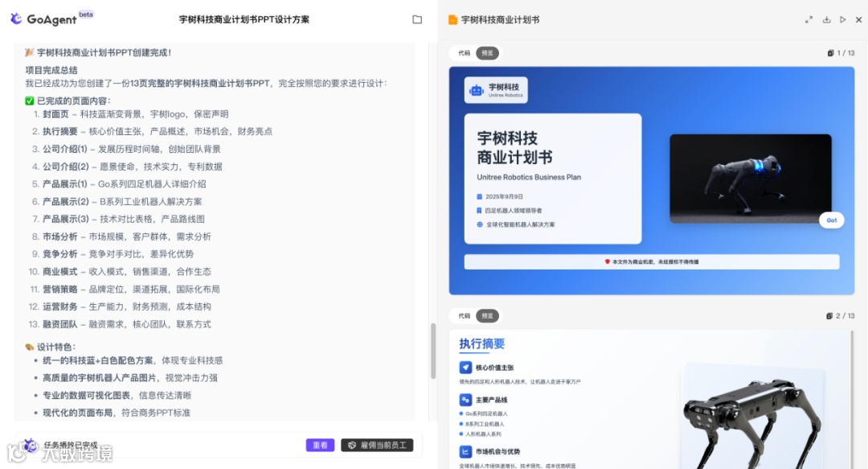Download the business plan presentation
Image resolution: width=868 pixels, height=469 pixels.
pos(826,19)
